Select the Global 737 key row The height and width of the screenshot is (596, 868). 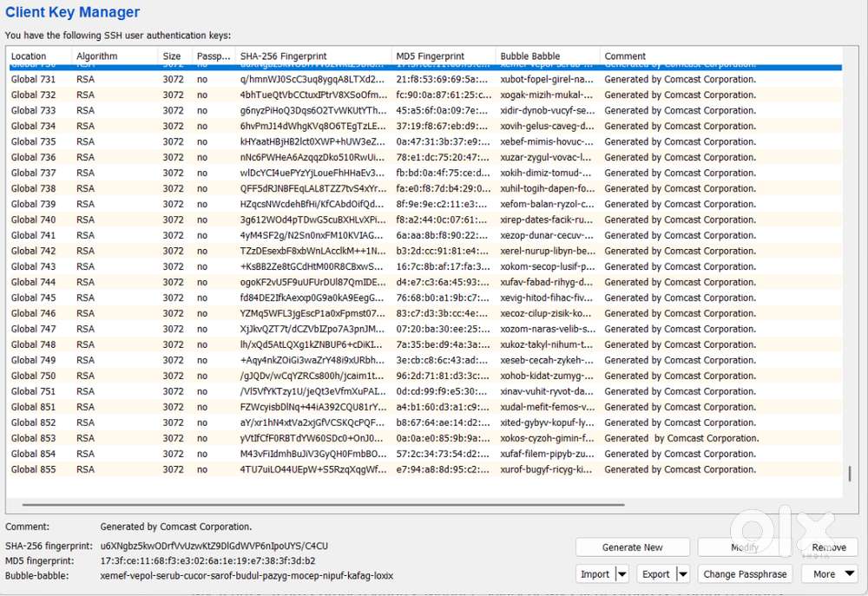(424, 173)
